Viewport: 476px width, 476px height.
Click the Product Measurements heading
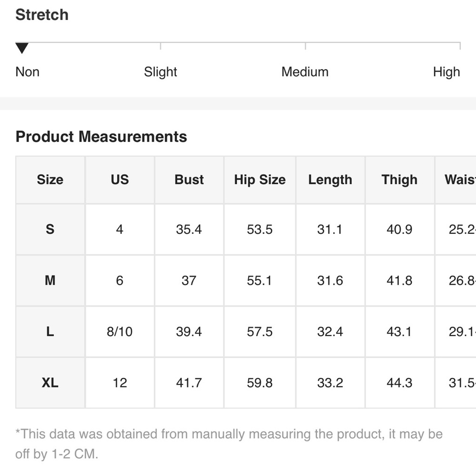click(101, 137)
